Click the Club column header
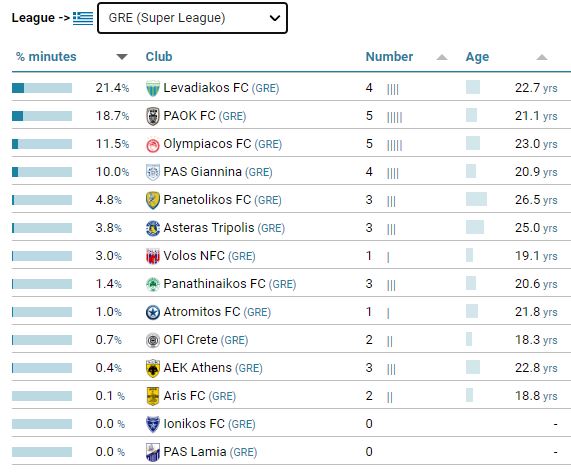 [x=159, y=57]
